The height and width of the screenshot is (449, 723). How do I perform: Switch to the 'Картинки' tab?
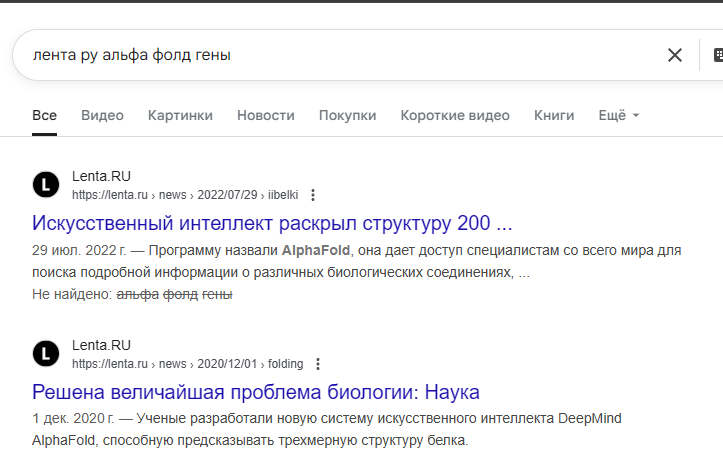pos(180,115)
